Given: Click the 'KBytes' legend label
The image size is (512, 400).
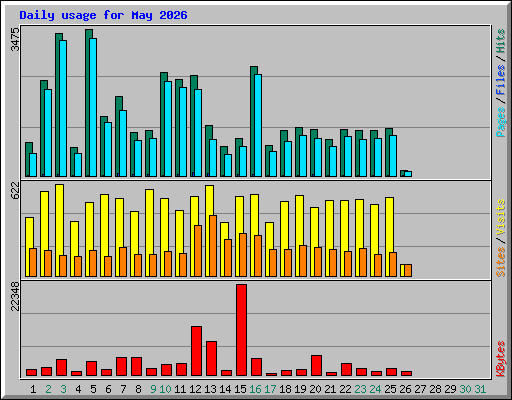Looking at the screenshot, I should point(500,359).
